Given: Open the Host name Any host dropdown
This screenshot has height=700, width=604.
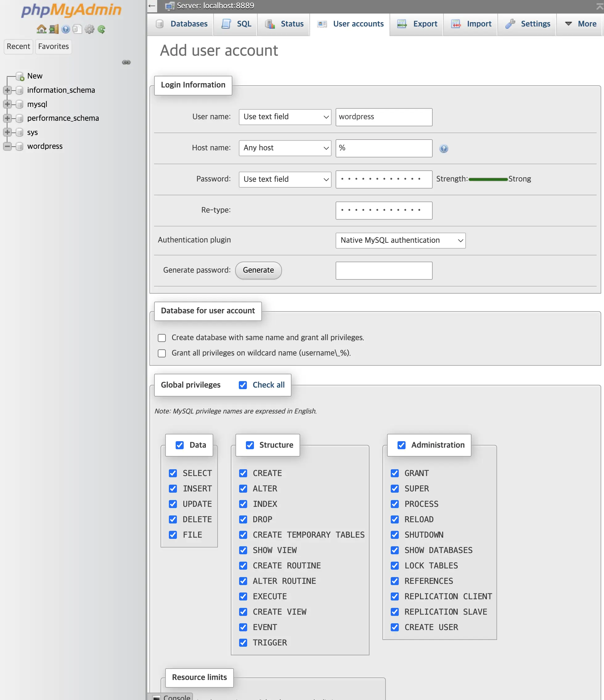Looking at the screenshot, I should click(285, 148).
